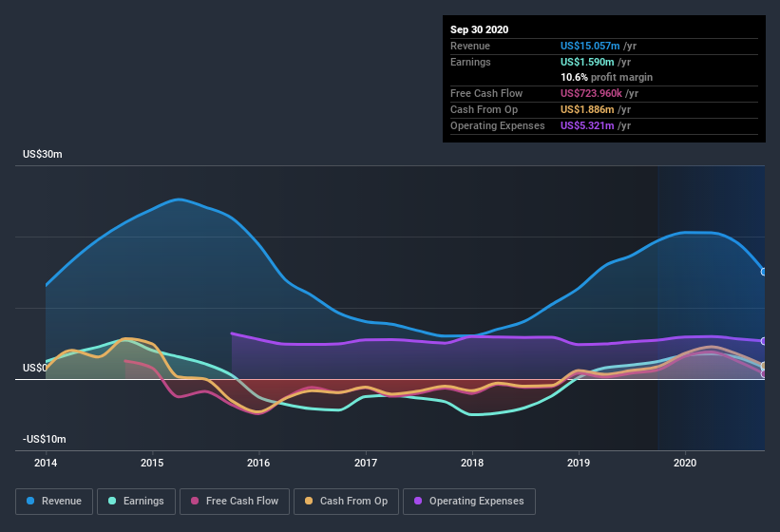Click the US$5.321m operating expenses value
The width and height of the screenshot is (780, 532).
[x=587, y=125]
